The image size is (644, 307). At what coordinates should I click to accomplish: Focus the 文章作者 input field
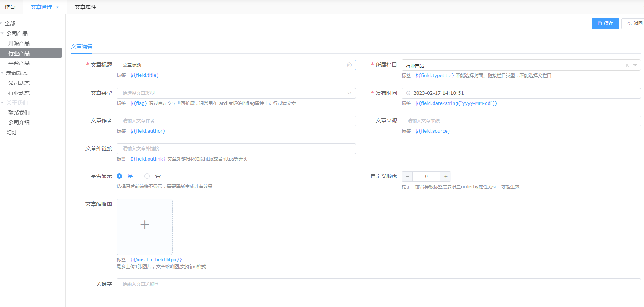click(x=236, y=121)
